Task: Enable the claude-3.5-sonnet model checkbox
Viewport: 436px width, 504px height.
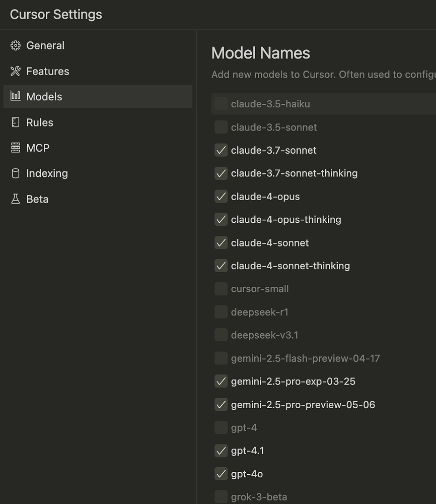Action: click(221, 127)
